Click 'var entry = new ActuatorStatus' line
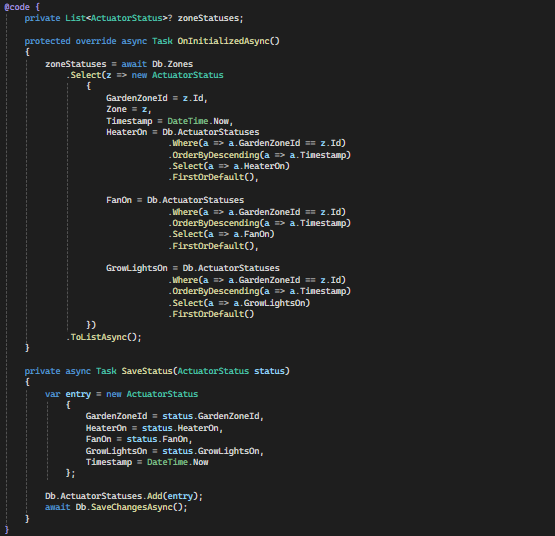 tap(121, 394)
